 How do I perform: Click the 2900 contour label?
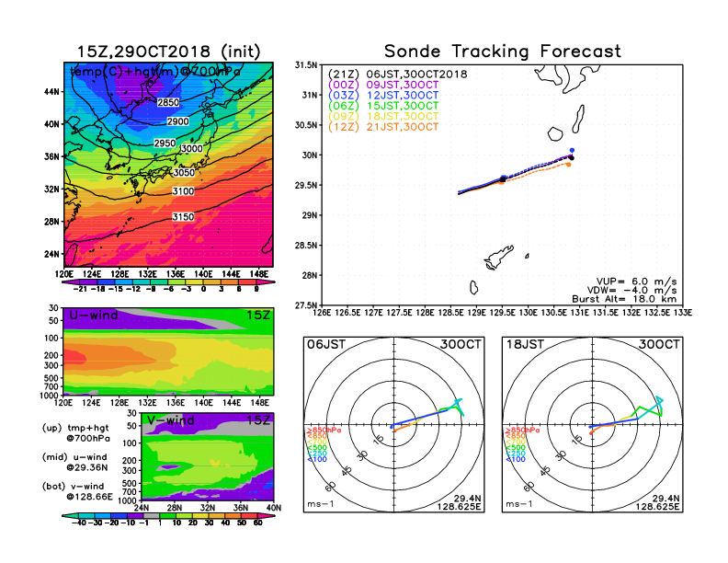coord(177,121)
